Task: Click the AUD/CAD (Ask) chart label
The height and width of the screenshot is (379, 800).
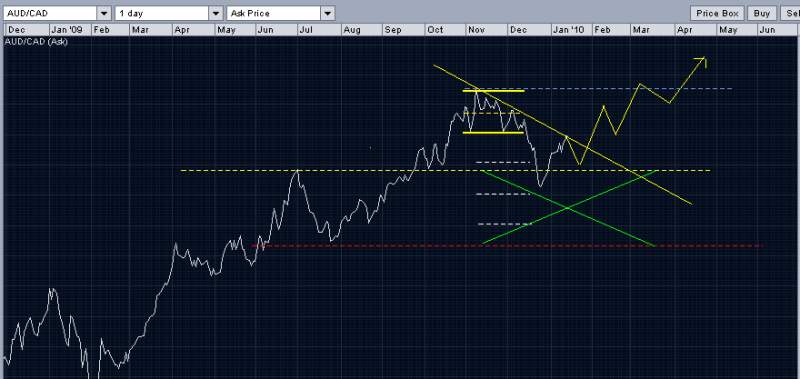Action: pos(36,42)
